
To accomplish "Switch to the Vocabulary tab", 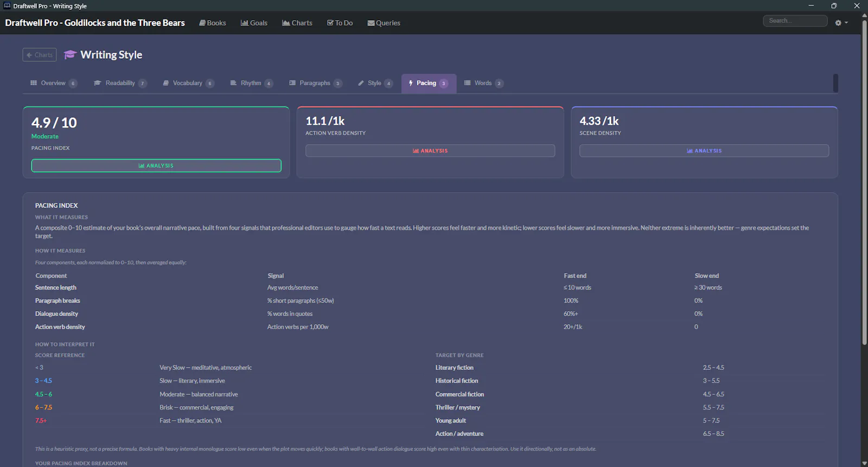I will pyautogui.click(x=188, y=83).
